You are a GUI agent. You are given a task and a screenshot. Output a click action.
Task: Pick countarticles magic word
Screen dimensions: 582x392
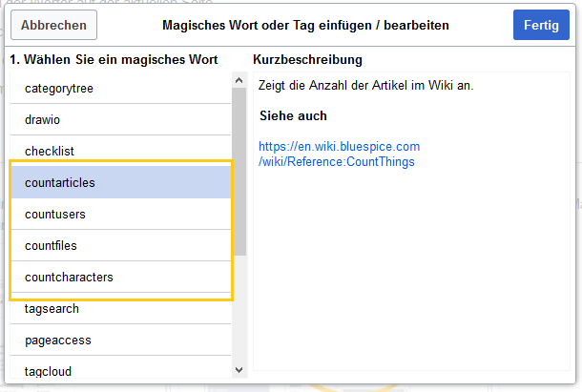pos(120,182)
